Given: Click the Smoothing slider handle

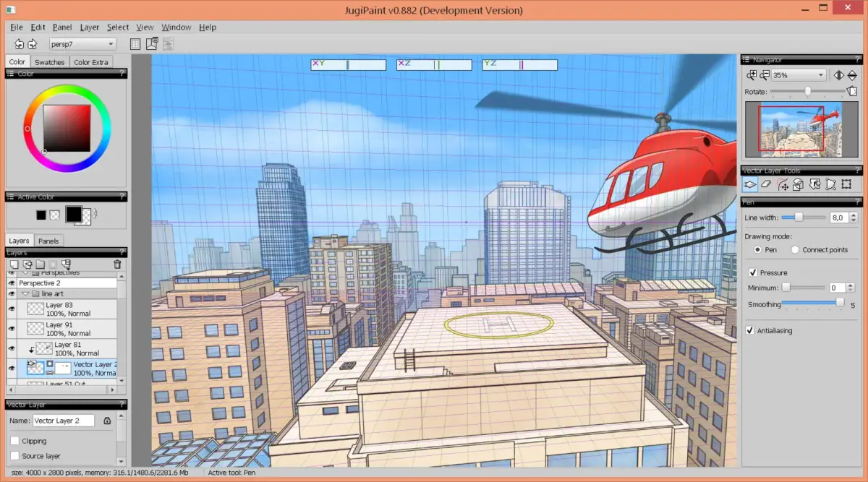Looking at the screenshot, I should (839, 304).
